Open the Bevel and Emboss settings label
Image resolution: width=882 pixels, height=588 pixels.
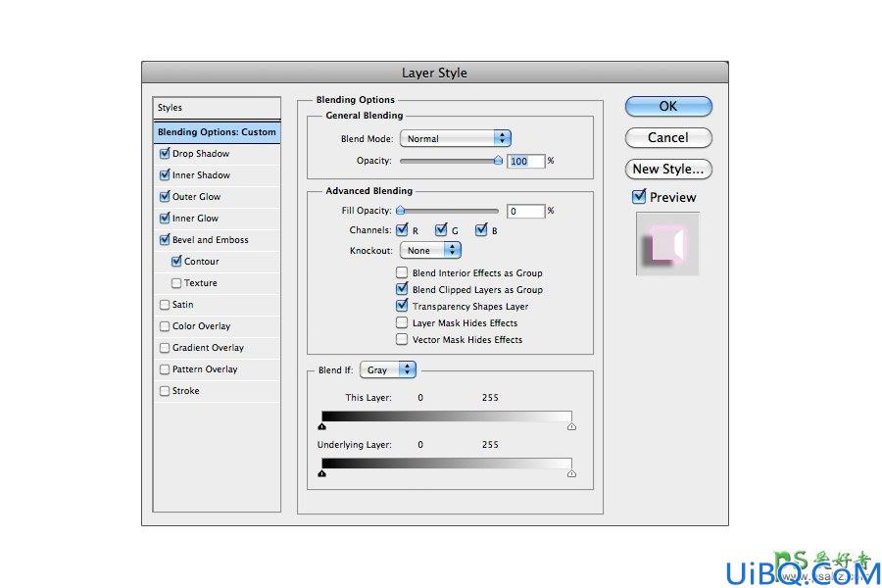tap(211, 240)
